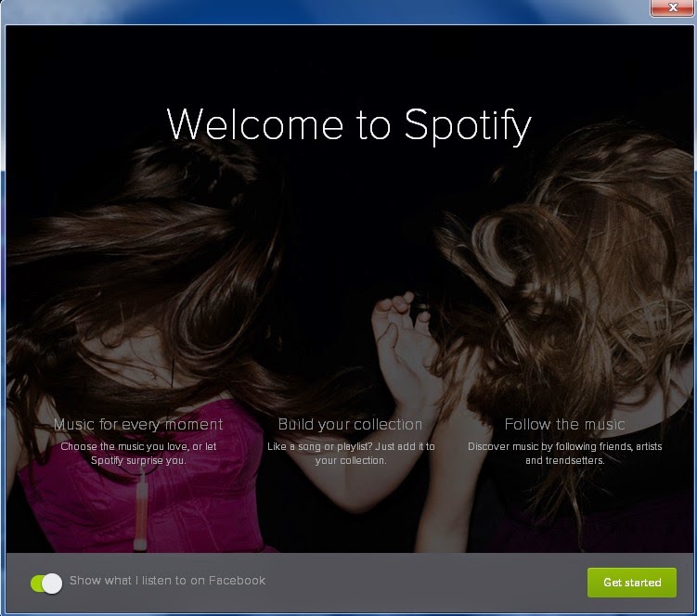Screen dimensions: 697x616
Task: Click the Follow the music heading
Action: (x=564, y=424)
